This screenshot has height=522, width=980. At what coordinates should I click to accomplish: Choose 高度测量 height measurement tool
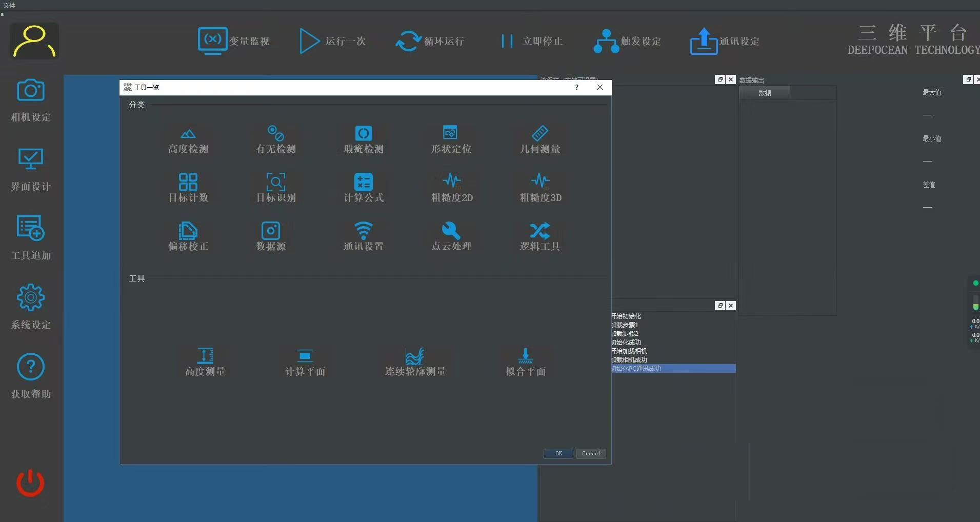pyautogui.click(x=205, y=363)
